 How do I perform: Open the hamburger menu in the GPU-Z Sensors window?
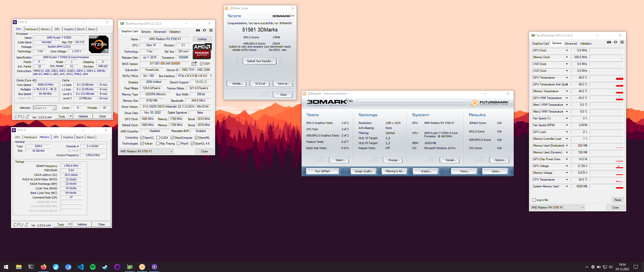[x=622, y=42]
